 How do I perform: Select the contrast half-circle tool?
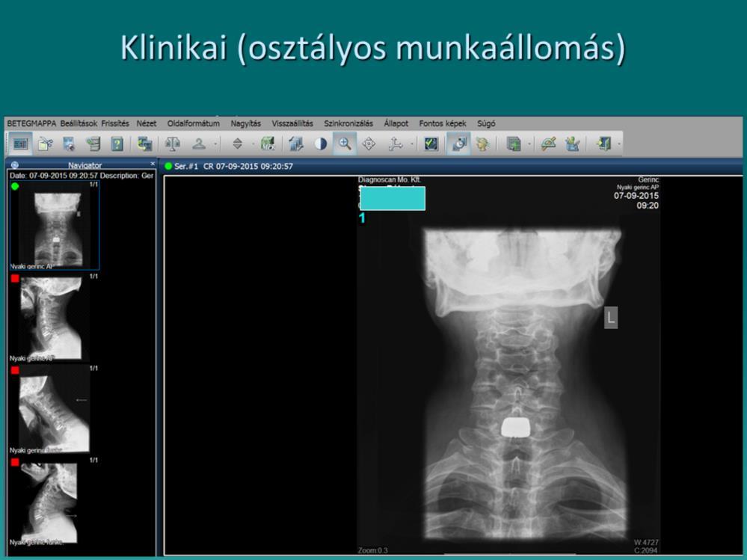click(321, 144)
